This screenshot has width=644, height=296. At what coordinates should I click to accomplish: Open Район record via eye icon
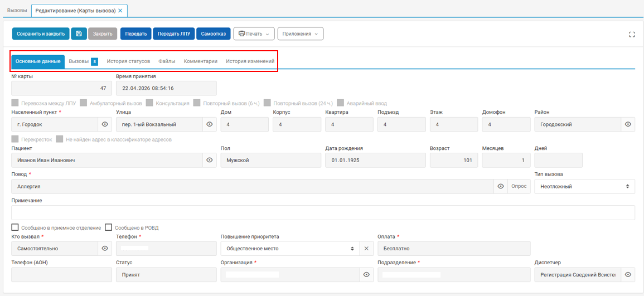(x=628, y=124)
